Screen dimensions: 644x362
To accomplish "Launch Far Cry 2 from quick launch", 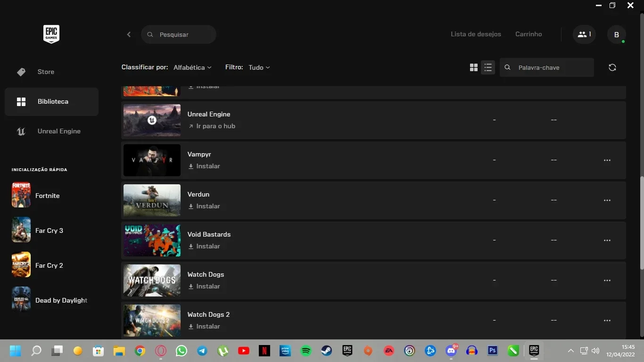I will [38, 265].
